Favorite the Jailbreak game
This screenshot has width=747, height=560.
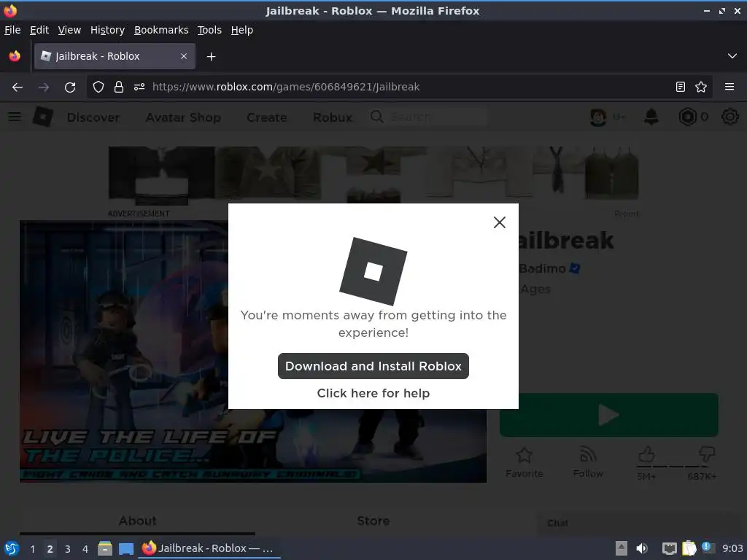tap(524, 462)
